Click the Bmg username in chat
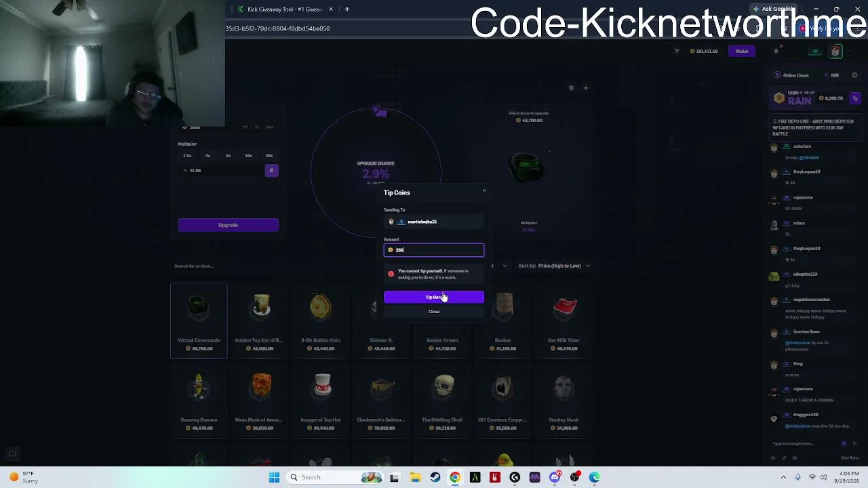This screenshot has width=868, height=488. 797,364
